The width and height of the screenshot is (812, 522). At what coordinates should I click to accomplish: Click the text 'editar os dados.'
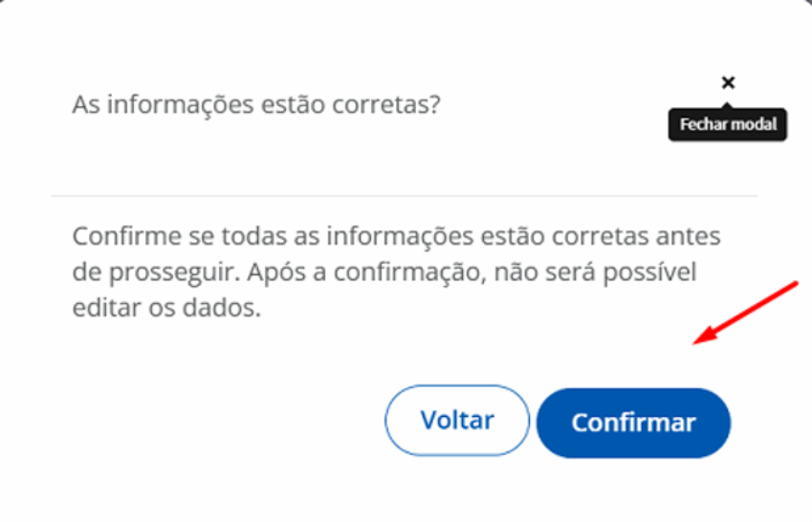[166, 308]
